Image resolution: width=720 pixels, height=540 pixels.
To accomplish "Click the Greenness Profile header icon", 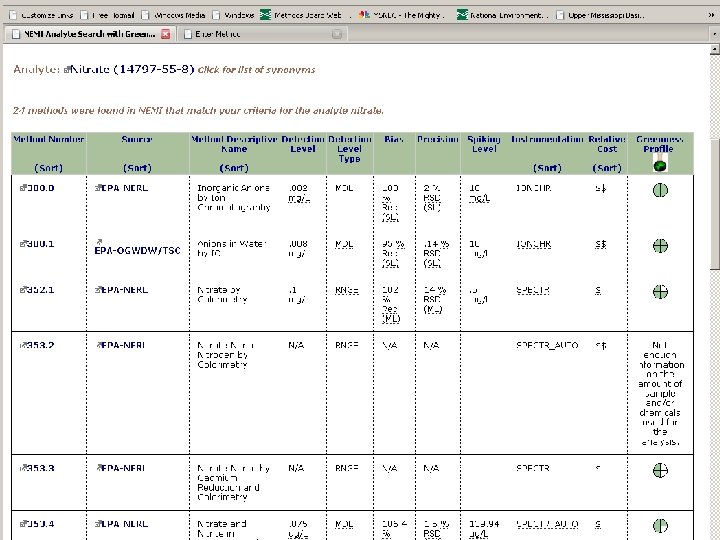I will (x=660, y=163).
